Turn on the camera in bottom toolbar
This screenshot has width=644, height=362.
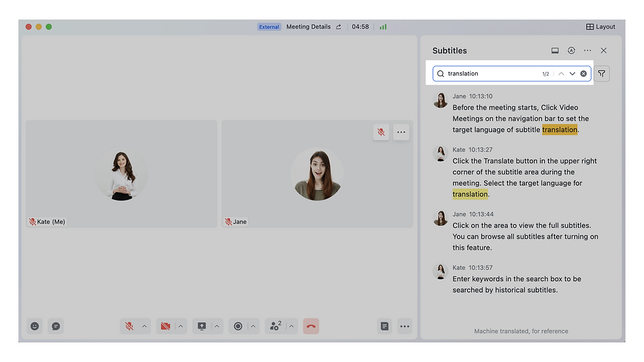pos(166,327)
